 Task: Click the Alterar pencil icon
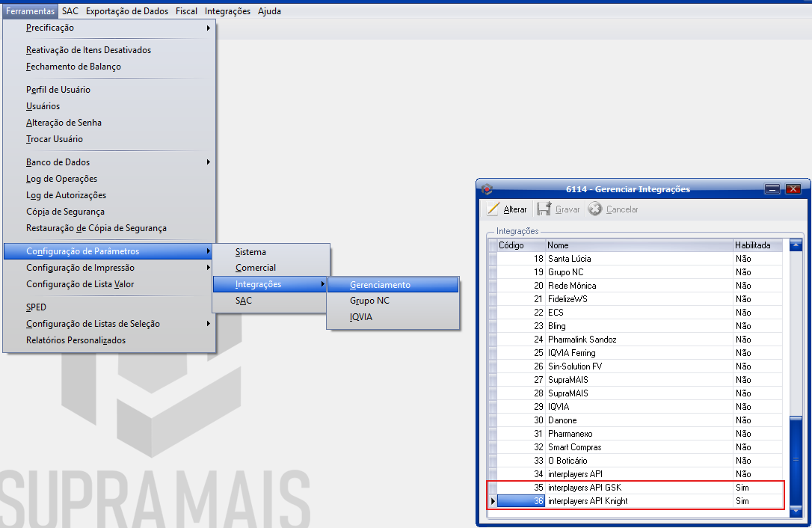tap(493, 209)
